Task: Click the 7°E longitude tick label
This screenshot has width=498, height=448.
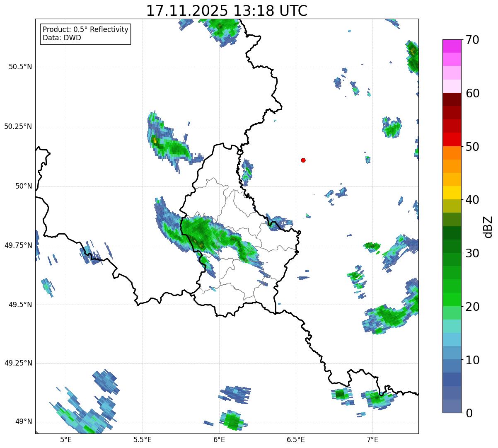Action: (x=372, y=439)
